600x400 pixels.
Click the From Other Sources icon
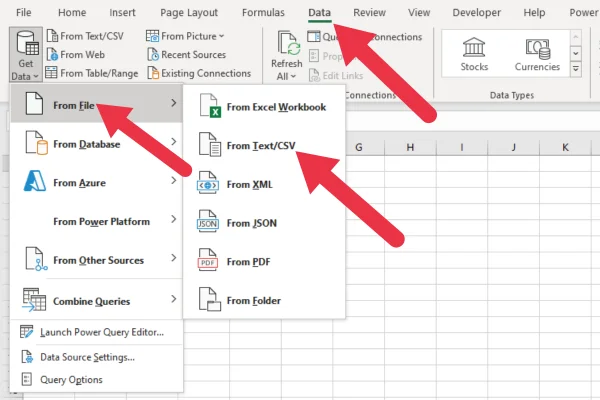(x=36, y=259)
